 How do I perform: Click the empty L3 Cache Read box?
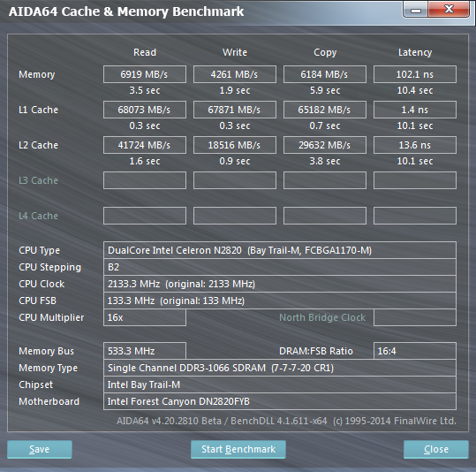tap(145, 180)
